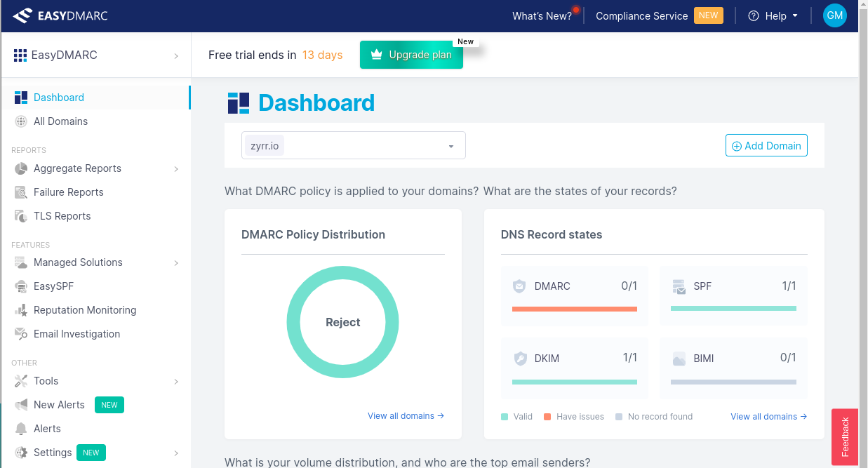Select the EasySPF feature icon
This screenshot has width=868, height=468.
[x=22, y=286]
